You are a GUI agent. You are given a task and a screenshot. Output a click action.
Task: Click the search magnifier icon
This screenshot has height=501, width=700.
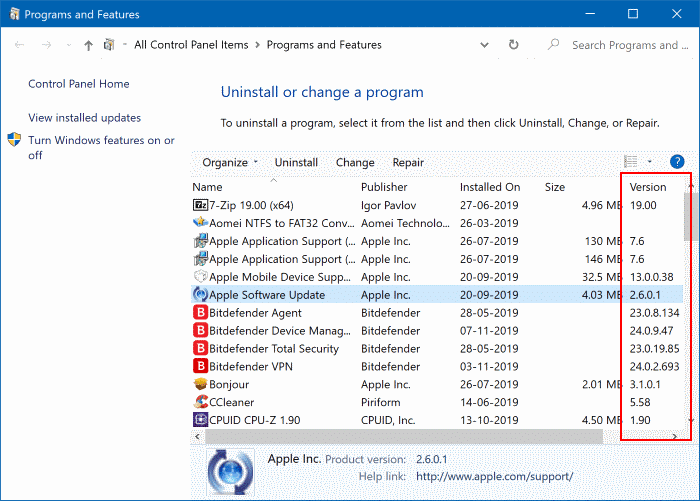tap(554, 44)
